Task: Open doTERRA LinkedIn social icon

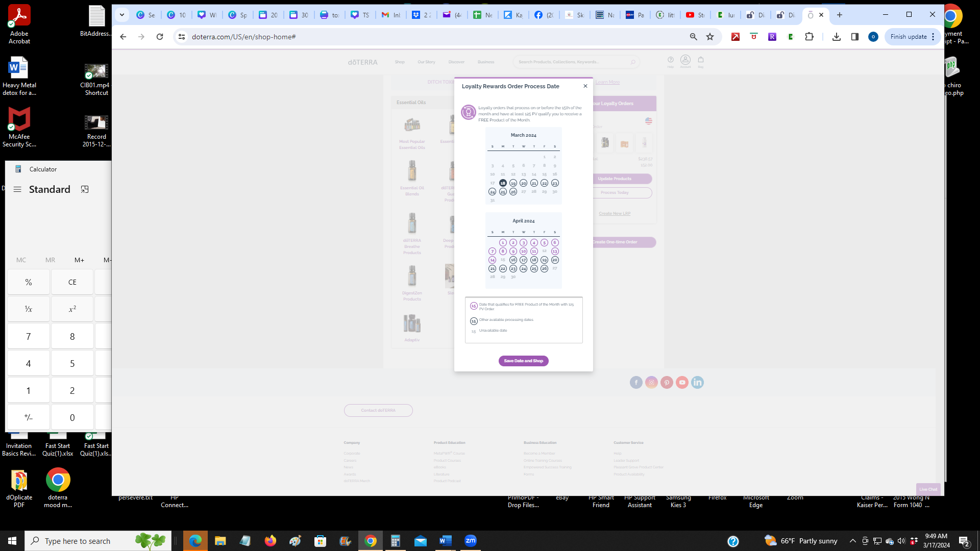Action: [x=697, y=383]
